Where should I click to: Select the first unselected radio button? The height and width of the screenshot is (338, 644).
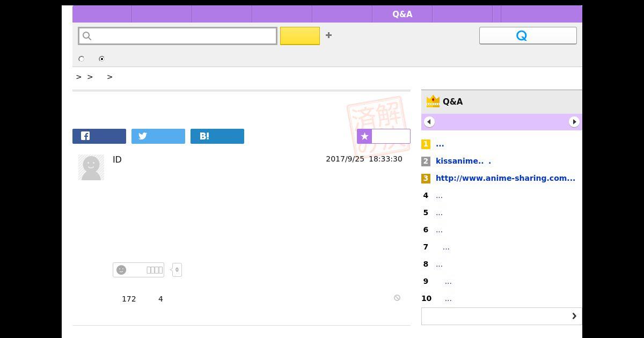point(82,59)
